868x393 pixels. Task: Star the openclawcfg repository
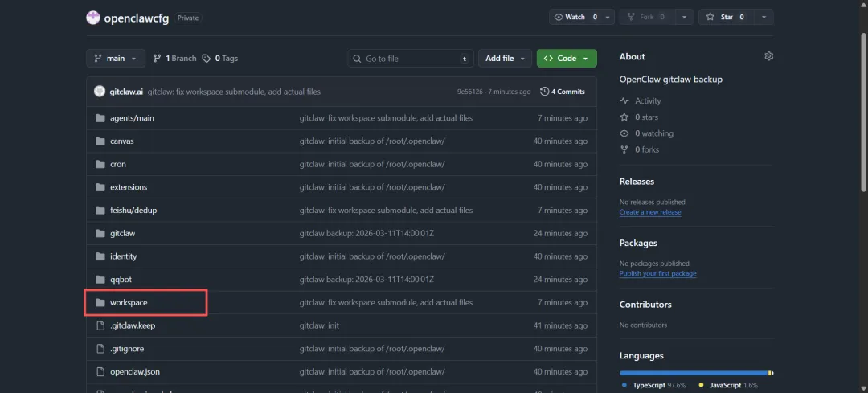coord(726,17)
